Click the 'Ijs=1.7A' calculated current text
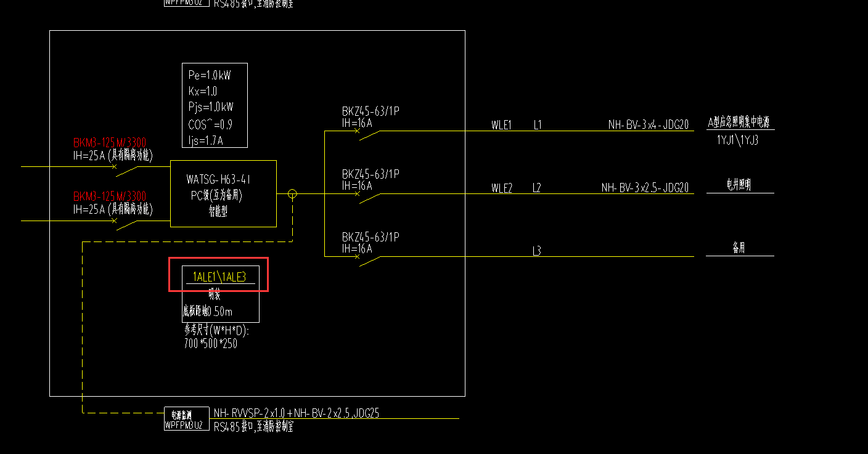The height and width of the screenshot is (454, 868). point(205,141)
